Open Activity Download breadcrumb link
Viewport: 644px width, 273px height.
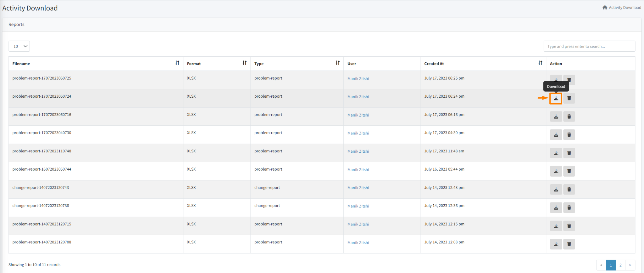tap(625, 8)
